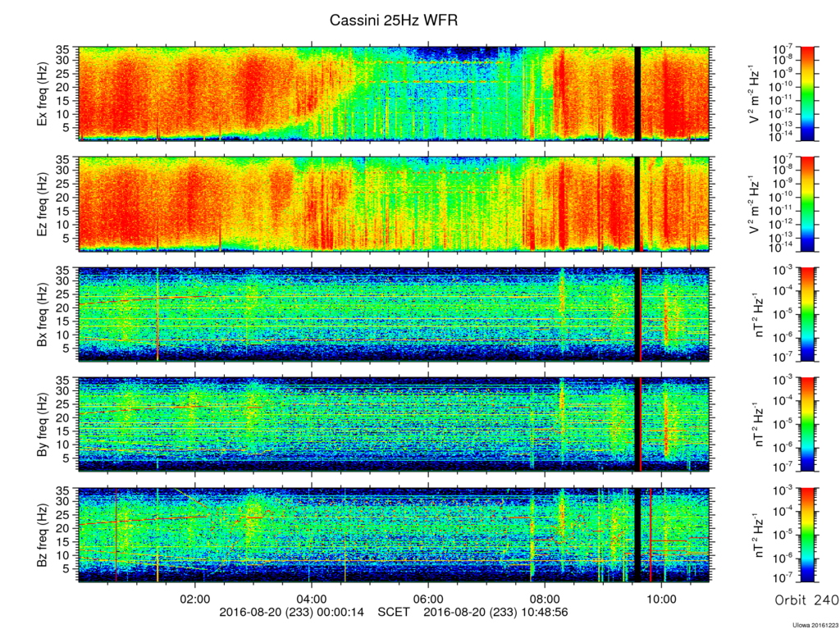The image size is (840, 629).
Task: Click the '10' tick on Bz frequency axis
Action: tap(64, 555)
